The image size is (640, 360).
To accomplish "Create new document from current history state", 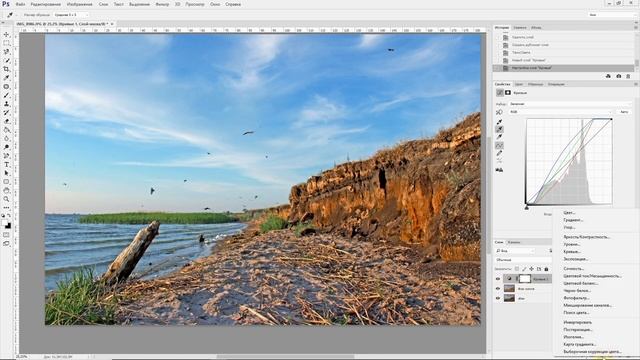I will pos(608,76).
